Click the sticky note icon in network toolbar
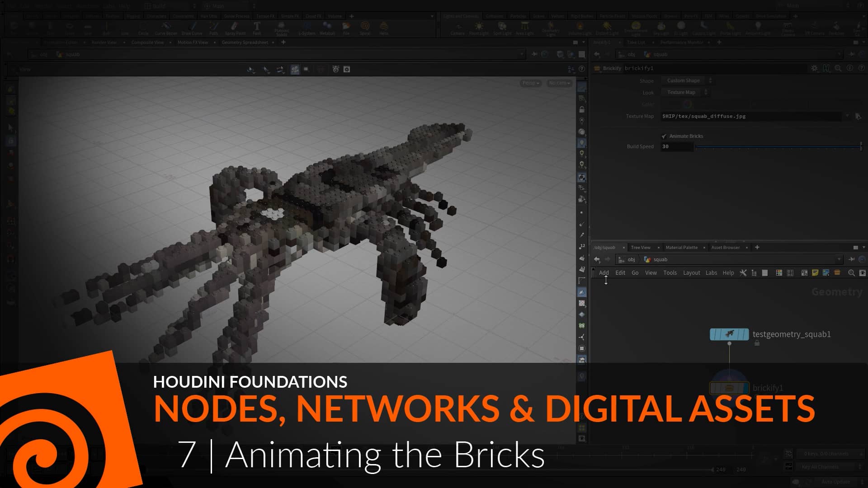 tap(816, 272)
